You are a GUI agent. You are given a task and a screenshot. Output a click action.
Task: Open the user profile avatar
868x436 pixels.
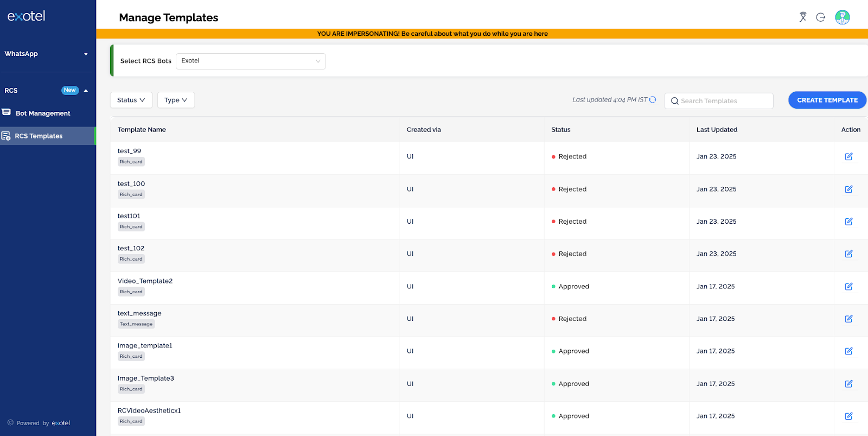tap(843, 17)
